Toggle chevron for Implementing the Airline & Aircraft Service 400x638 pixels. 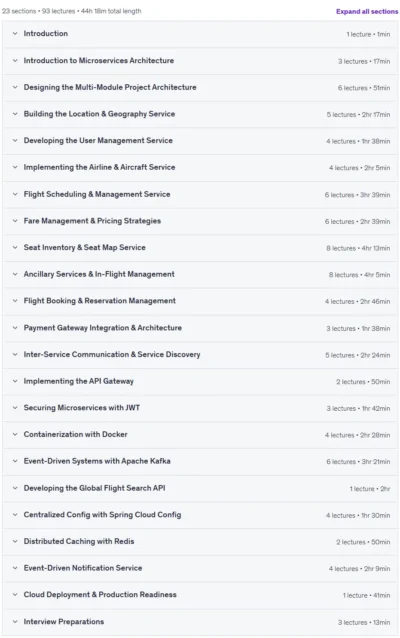tap(15, 167)
